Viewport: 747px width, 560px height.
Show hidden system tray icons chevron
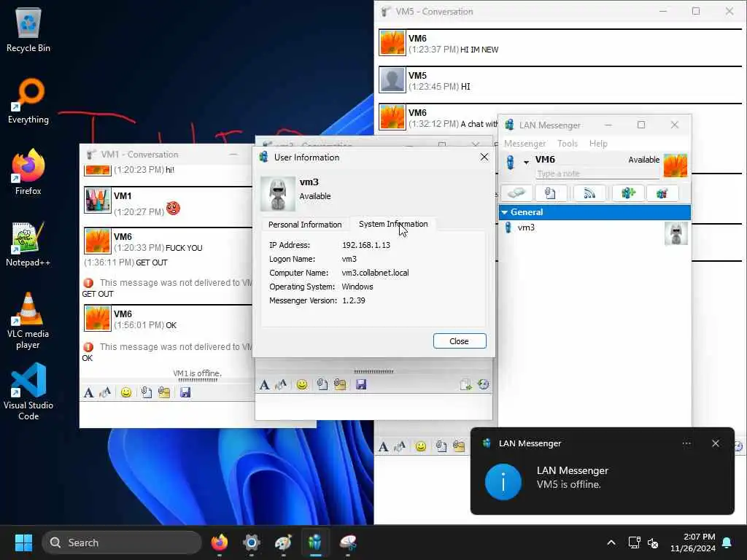611,542
